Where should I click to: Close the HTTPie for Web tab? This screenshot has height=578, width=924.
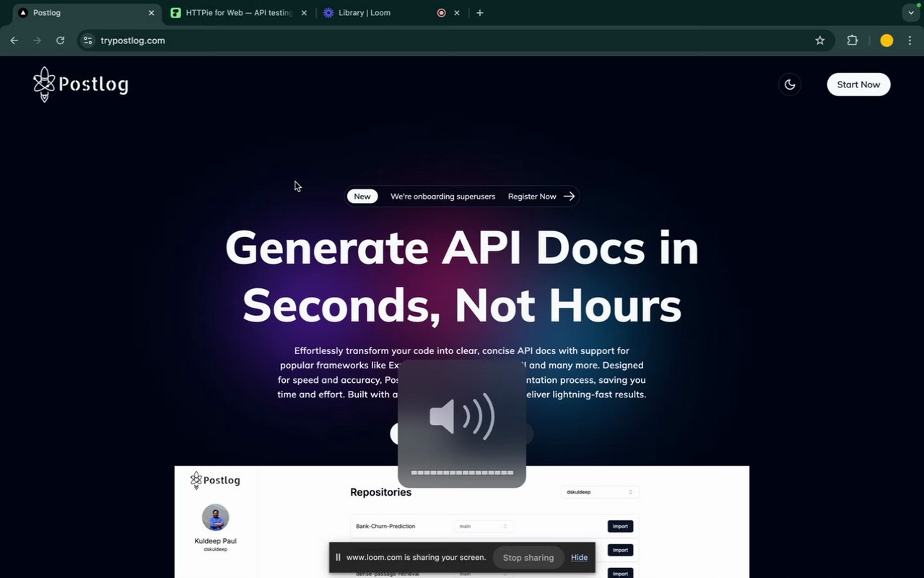(304, 13)
